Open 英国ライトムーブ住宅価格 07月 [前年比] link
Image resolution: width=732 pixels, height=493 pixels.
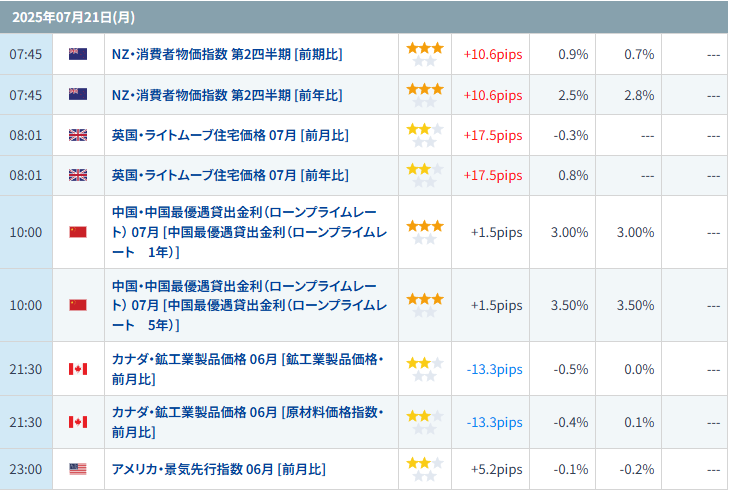pos(230,176)
